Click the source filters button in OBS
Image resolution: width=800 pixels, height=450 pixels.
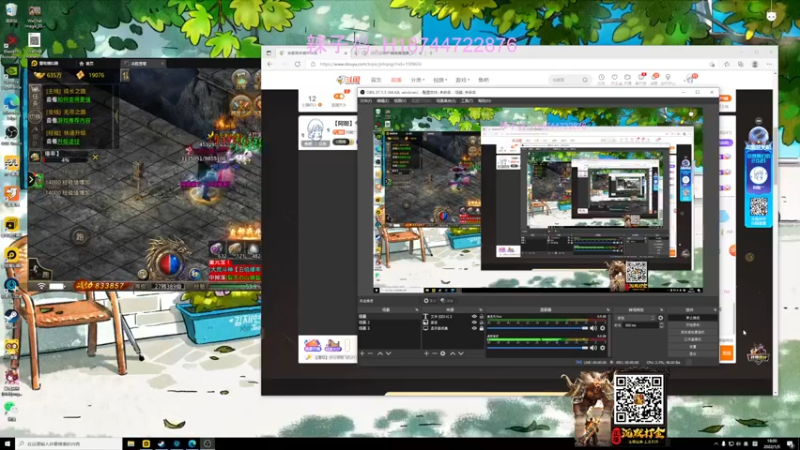coord(447,301)
